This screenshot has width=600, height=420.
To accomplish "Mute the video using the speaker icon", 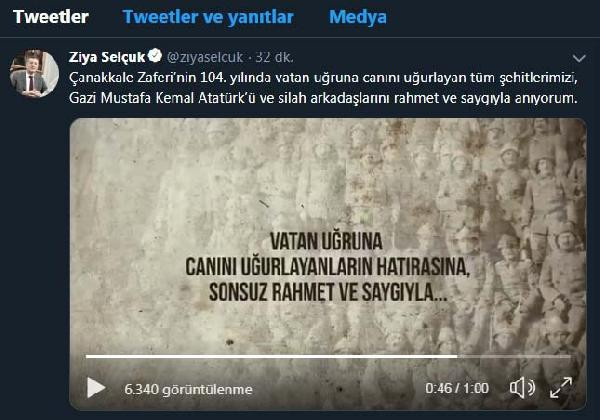I will (x=522, y=388).
